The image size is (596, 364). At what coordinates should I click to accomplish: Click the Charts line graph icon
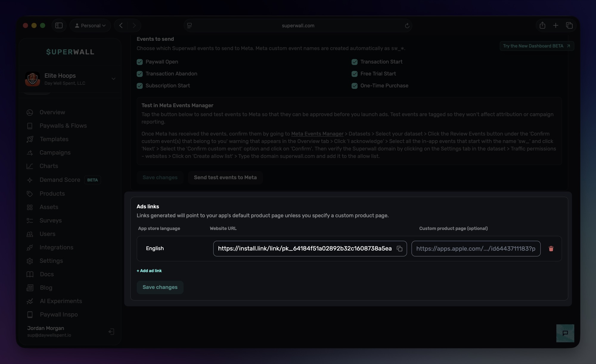click(30, 166)
